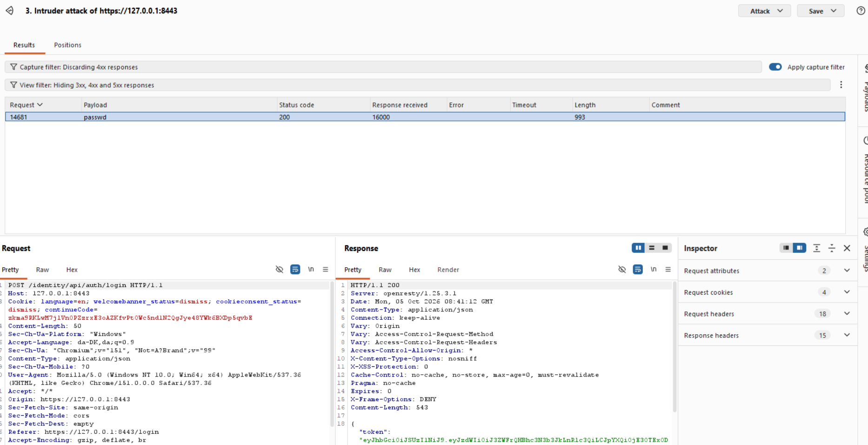
Task: Open the Response panel hamburger menu
Action: pyautogui.click(x=668, y=270)
